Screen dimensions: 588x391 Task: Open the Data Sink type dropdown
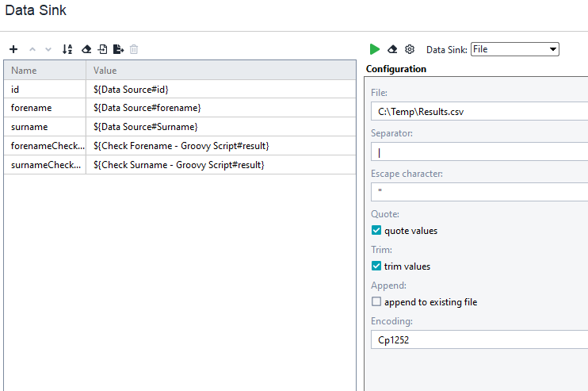[514, 49]
